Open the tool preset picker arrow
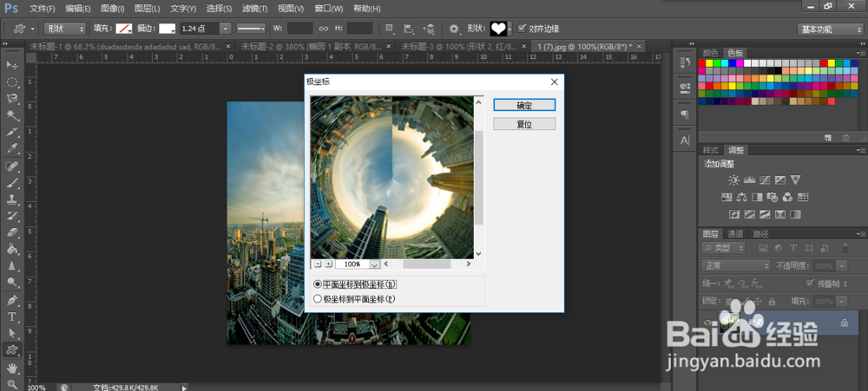 point(33,29)
